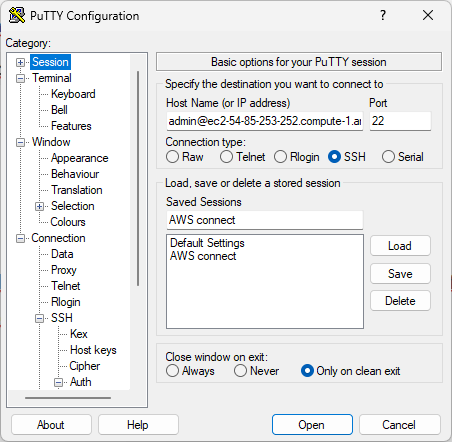Viewport: 452px width, 442px height.
Task: Open the Rlogin settings in tree
Action: [66, 302]
